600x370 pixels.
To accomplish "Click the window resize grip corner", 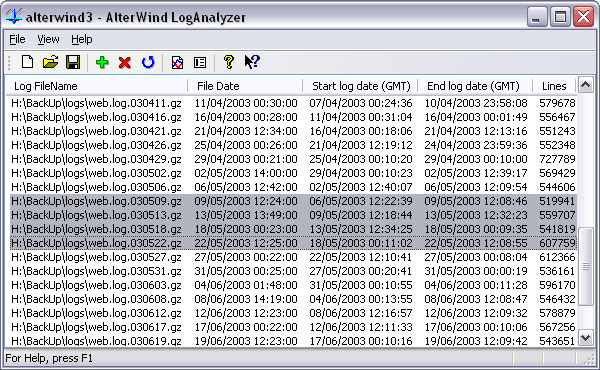I will 589,359.
